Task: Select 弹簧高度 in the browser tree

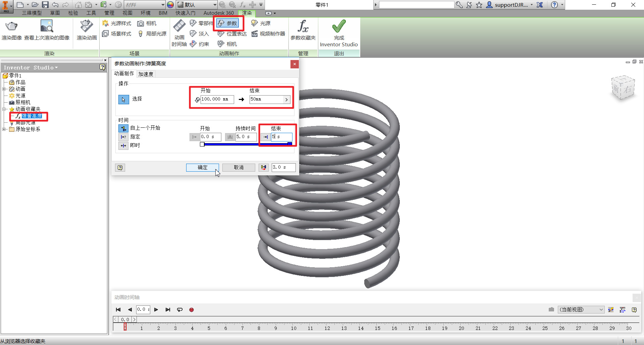Action: [32, 116]
